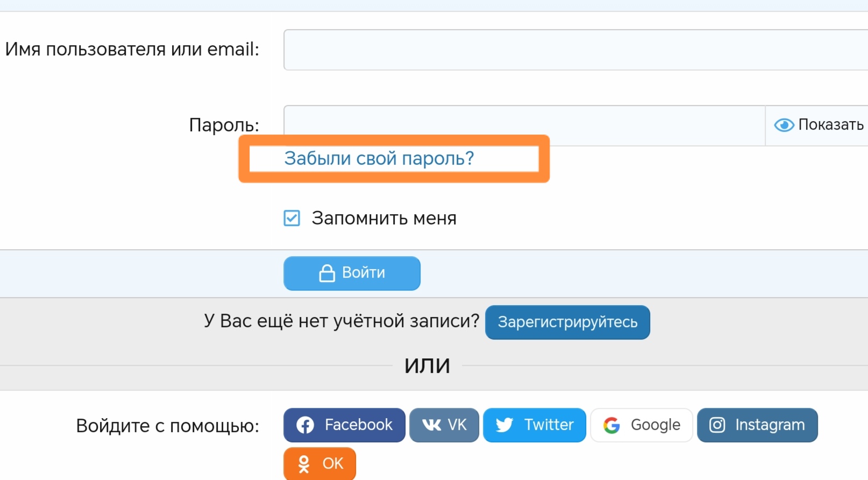
Task: Click the Зарегистрируйтесь button
Action: click(x=567, y=322)
